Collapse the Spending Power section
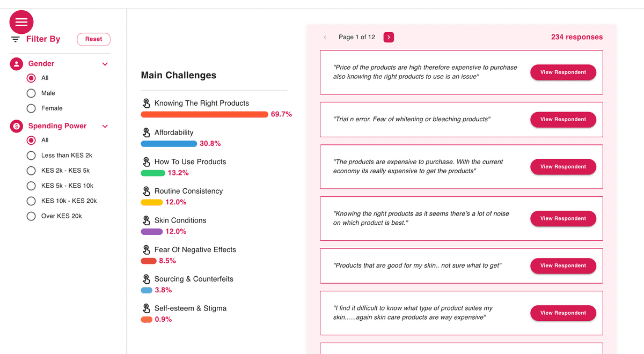644x354 pixels. 105,126
